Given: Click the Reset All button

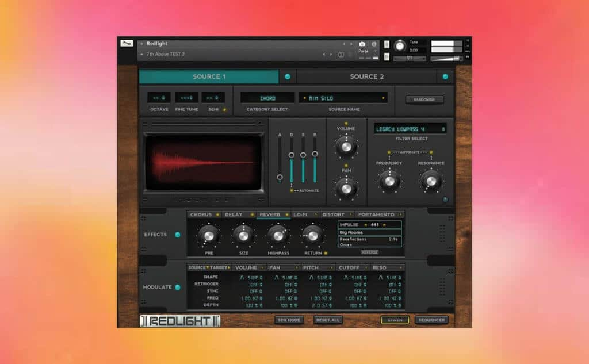Looking at the screenshot, I should coord(328,320).
